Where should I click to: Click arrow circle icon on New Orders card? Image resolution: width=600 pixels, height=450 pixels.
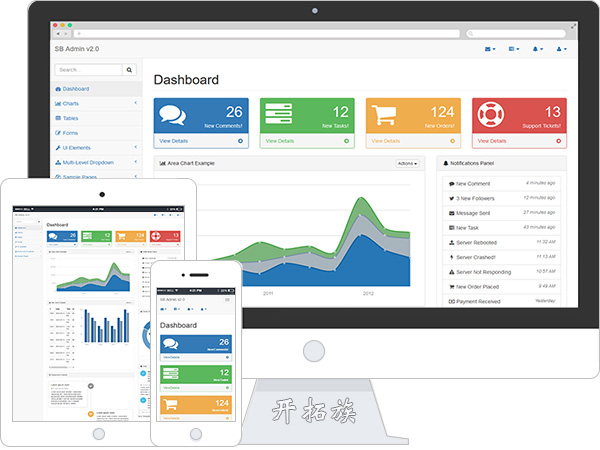coord(452,141)
